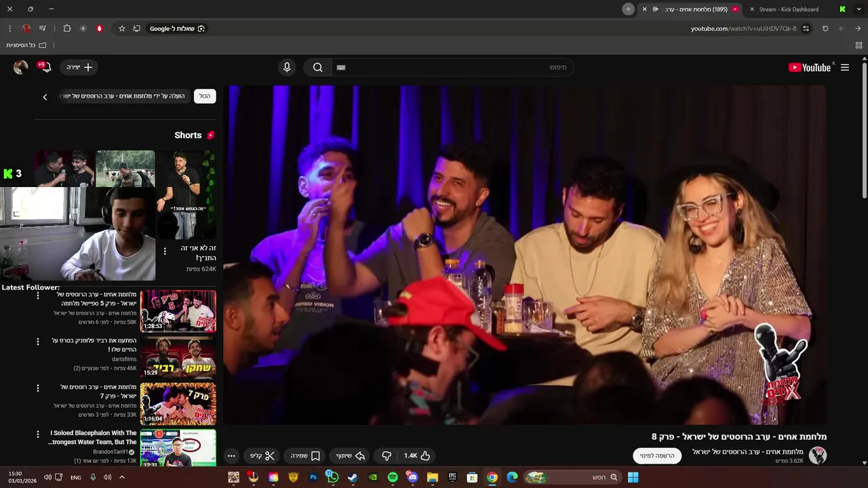Open the tab groups grid icon
The image size is (868, 488).
pos(859,45)
